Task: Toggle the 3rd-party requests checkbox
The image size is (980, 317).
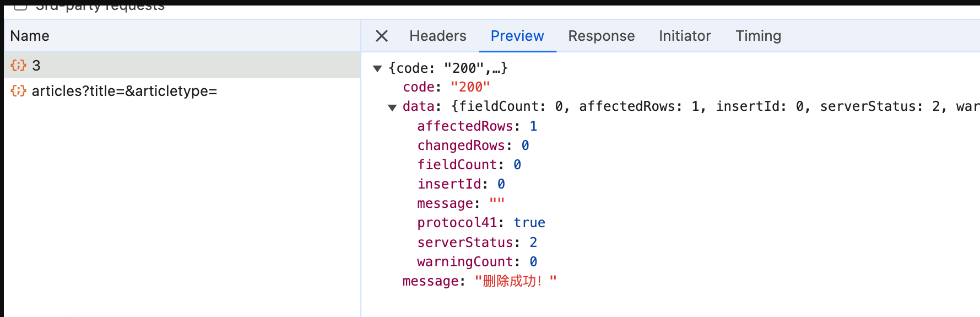Action: pos(20,6)
